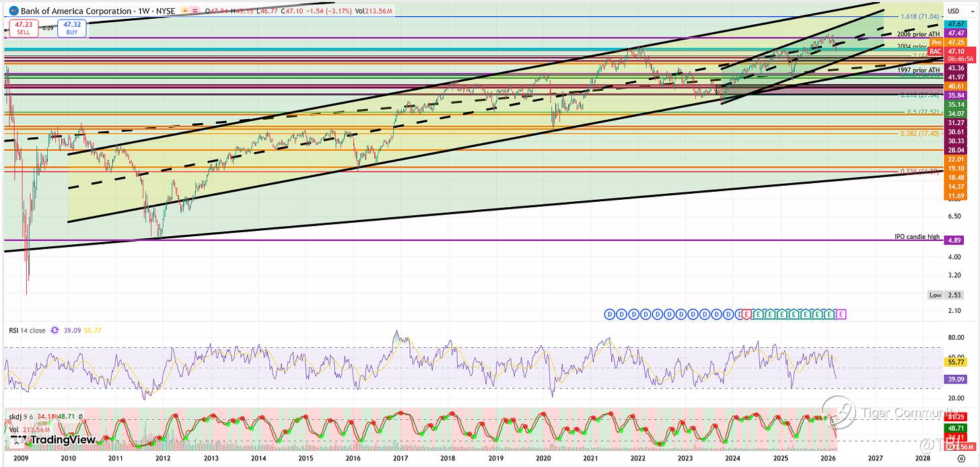Click 2026 on the time axis
The image size is (980, 467).
pyautogui.click(x=828, y=457)
